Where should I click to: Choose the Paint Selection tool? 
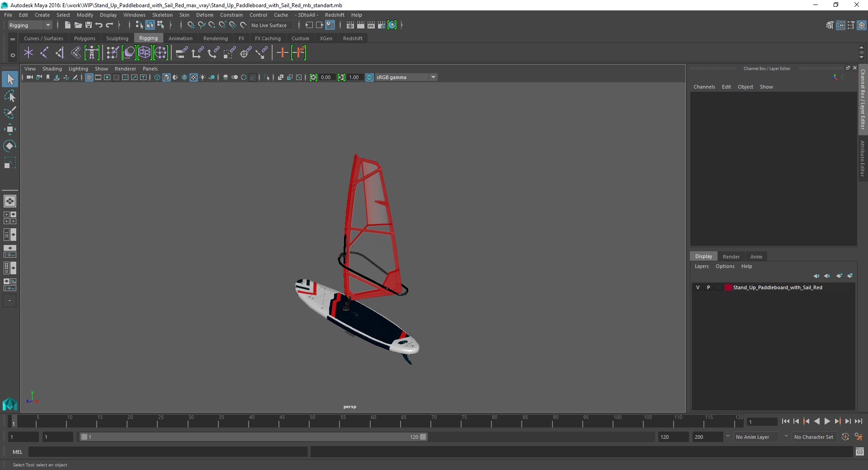(10, 113)
